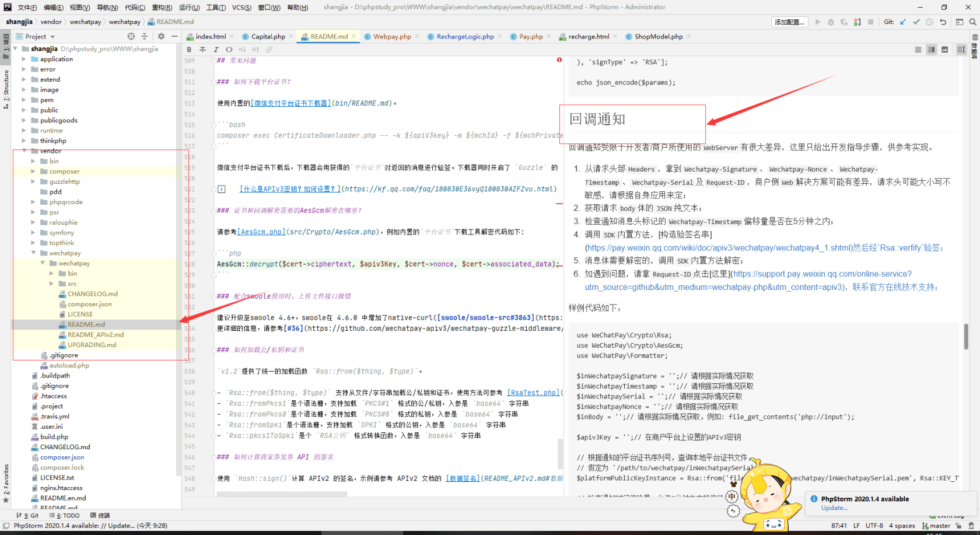This screenshot has height=535, width=980.
Task: Expand the thinkphp folder
Action: 24,141
